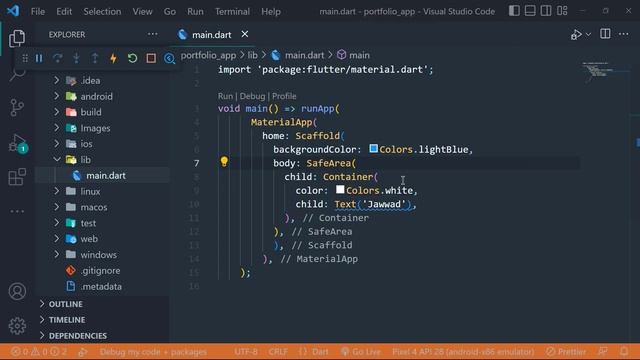Click the debug Step Out button
Screen dimensions: 640x360
pyautogui.click(x=95, y=58)
